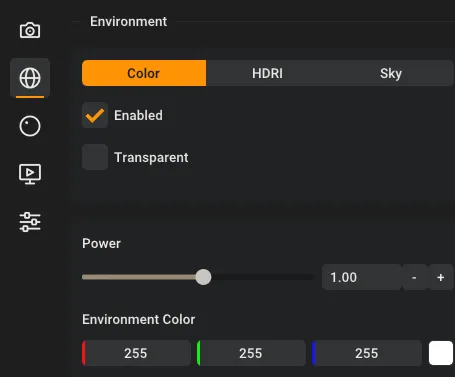Switch to the Sky tab

click(391, 73)
